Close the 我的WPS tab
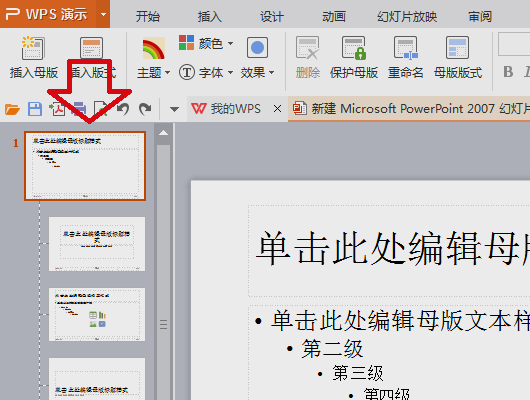530x400 pixels. click(278, 109)
